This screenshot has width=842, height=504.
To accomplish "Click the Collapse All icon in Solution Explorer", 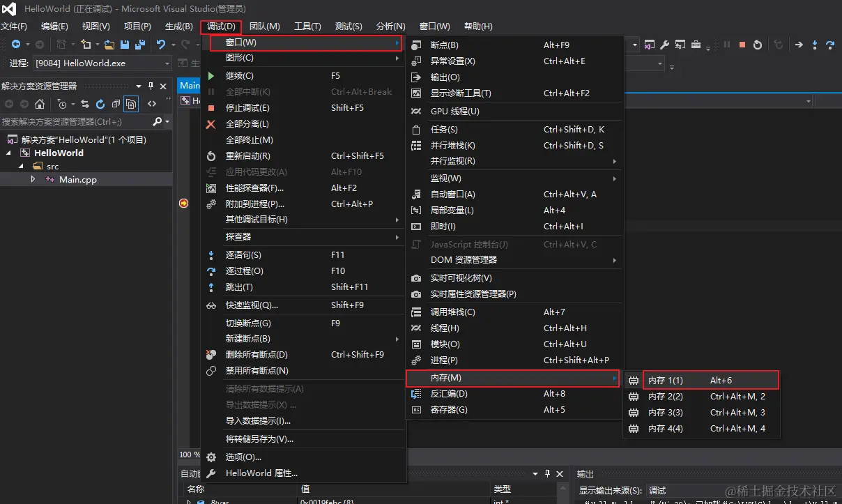I will point(116,104).
